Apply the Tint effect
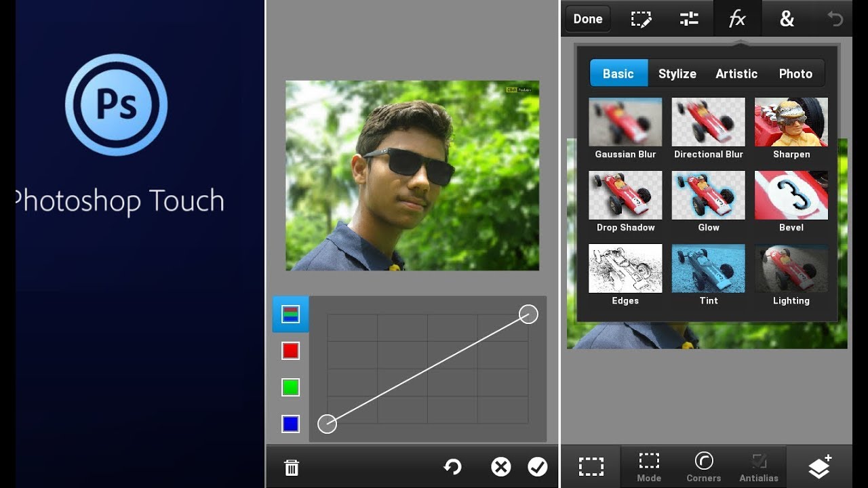The image size is (868, 488). pyautogui.click(x=708, y=275)
